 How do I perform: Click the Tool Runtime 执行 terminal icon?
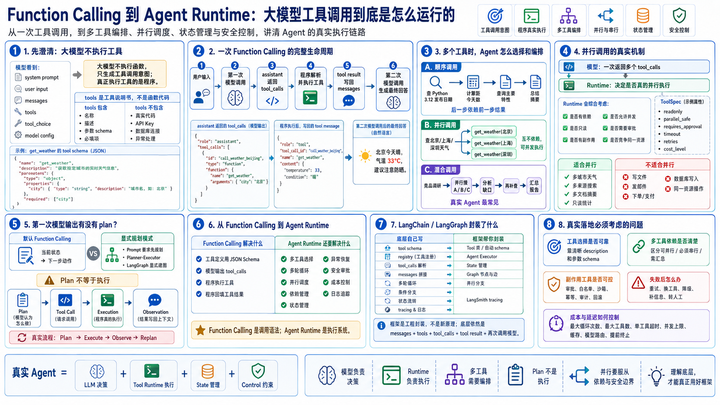coord(152,371)
